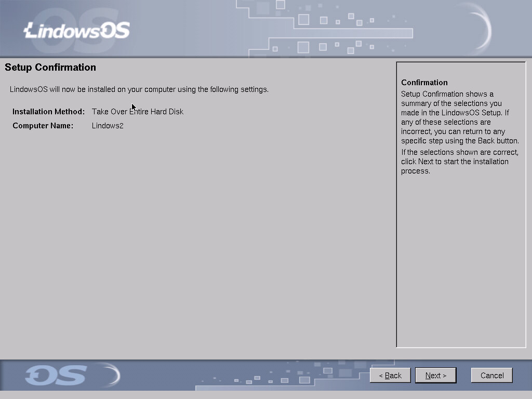This screenshot has height=399, width=532.
Task: Click the Computer Name label
Action: [x=43, y=126]
